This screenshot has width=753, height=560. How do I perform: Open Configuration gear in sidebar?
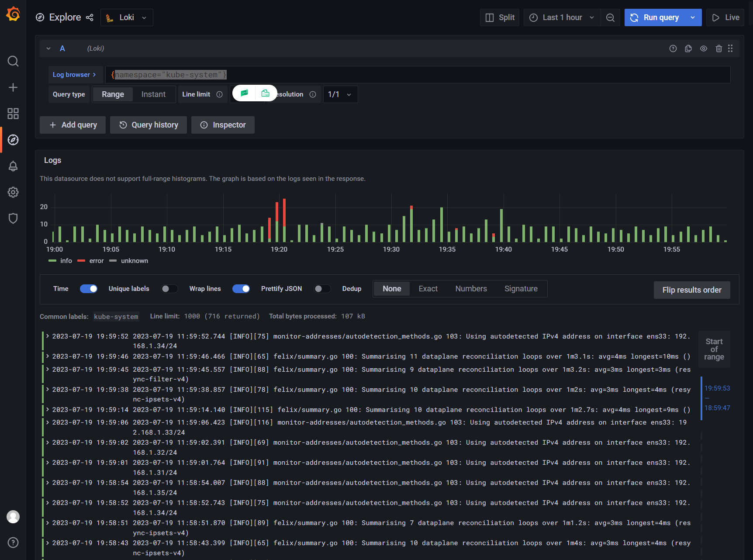[x=13, y=192]
